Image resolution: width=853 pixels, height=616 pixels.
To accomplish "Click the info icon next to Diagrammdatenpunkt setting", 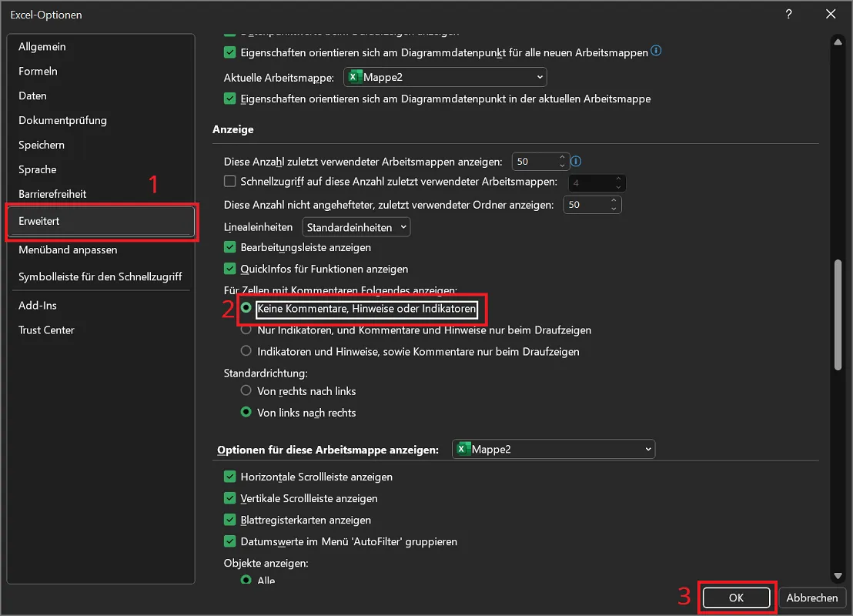I will pos(654,51).
